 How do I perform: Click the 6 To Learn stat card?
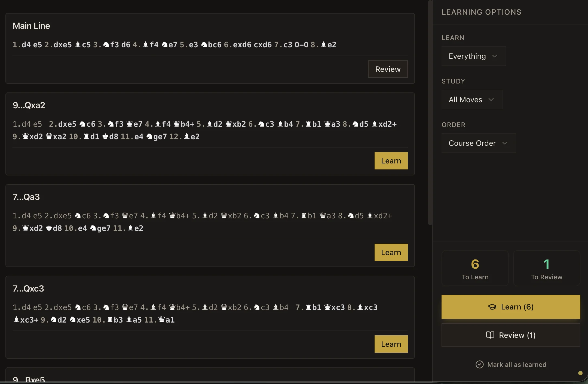click(x=475, y=268)
